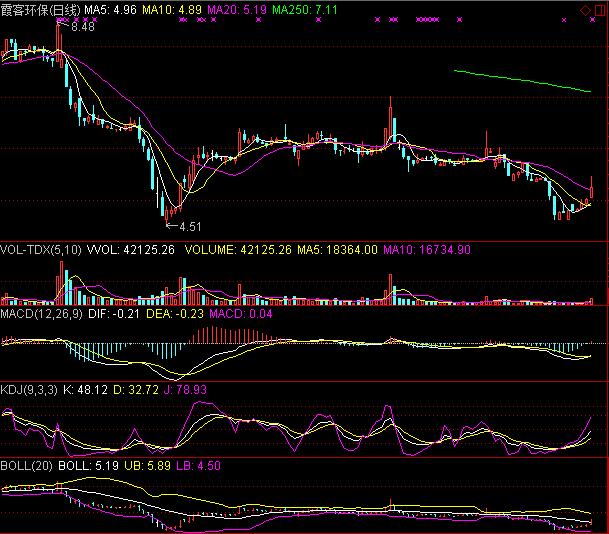Click the MACD: 0.04 value

click(x=241, y=314)
